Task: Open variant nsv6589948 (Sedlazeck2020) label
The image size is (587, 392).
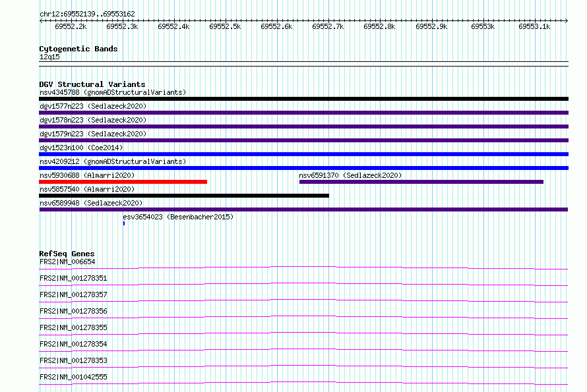Action: (x=91, y=203)
